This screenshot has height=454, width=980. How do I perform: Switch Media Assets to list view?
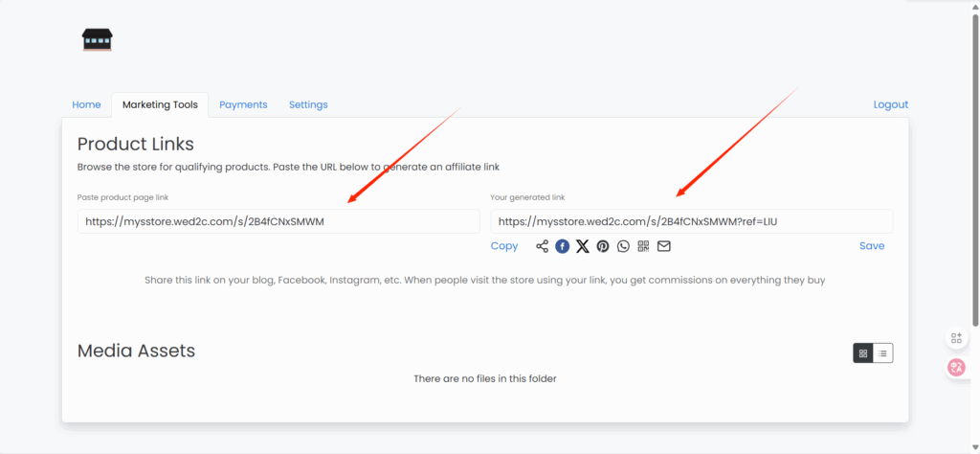tap(882, 353)
